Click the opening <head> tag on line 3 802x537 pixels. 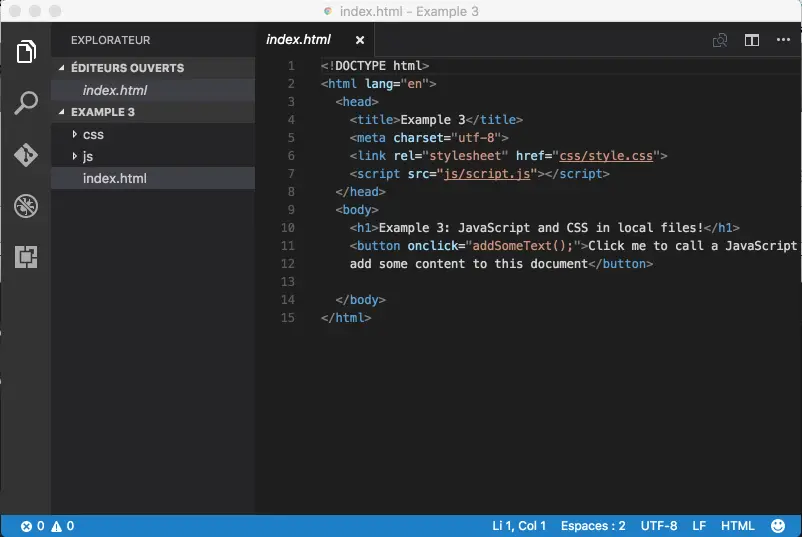point(357,102)
